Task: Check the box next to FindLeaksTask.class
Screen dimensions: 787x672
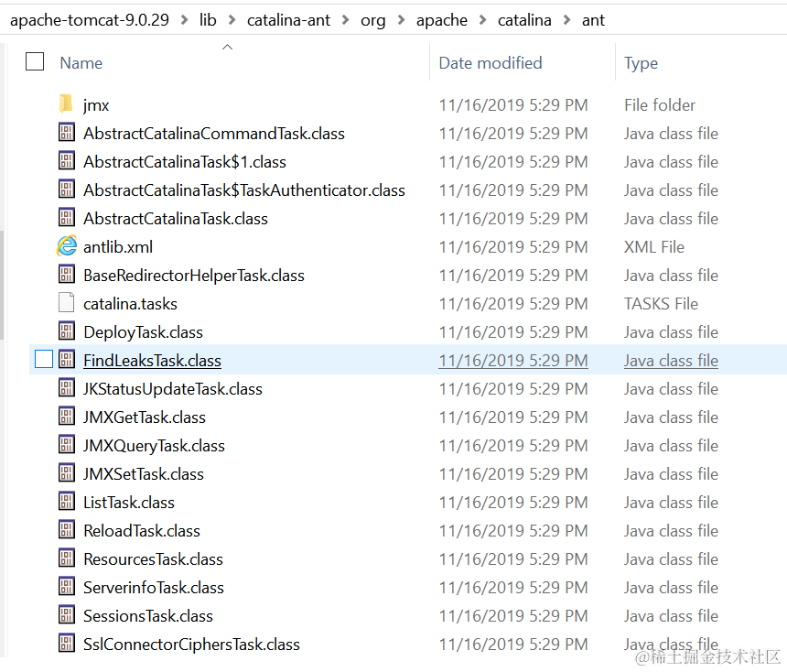Action: click(x=44, y=360)
